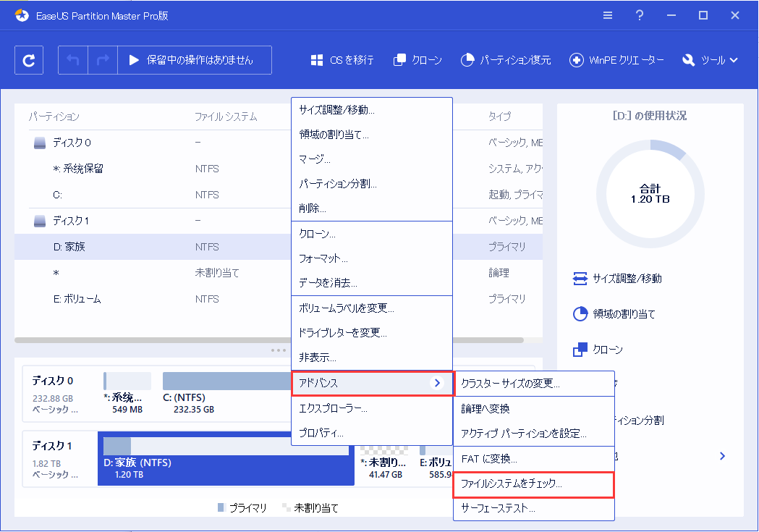The image size is (759, 532).
Task: Click the refresh disk information icon
Action: (x=29, y=60)
